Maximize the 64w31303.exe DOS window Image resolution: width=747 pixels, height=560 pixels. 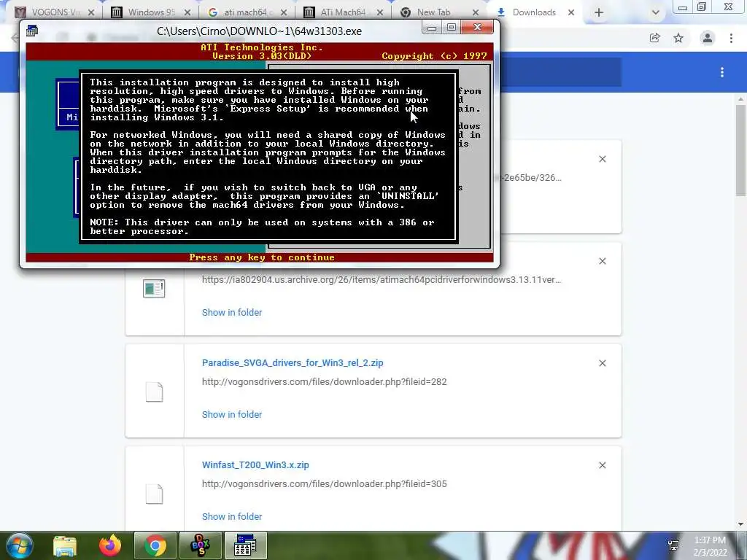point(451,27)
